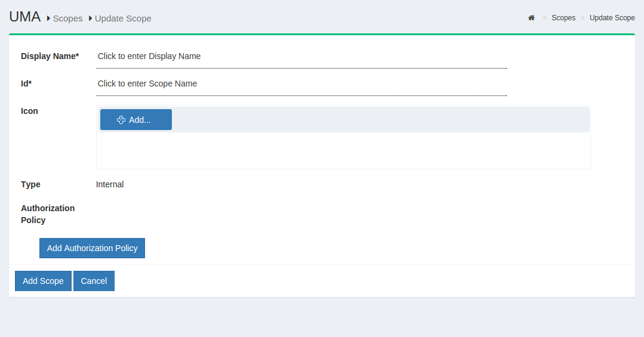The height and width of the screenshot is (337, 644).
Task: Go to Scopes from the page header
Action: point(67,18)
